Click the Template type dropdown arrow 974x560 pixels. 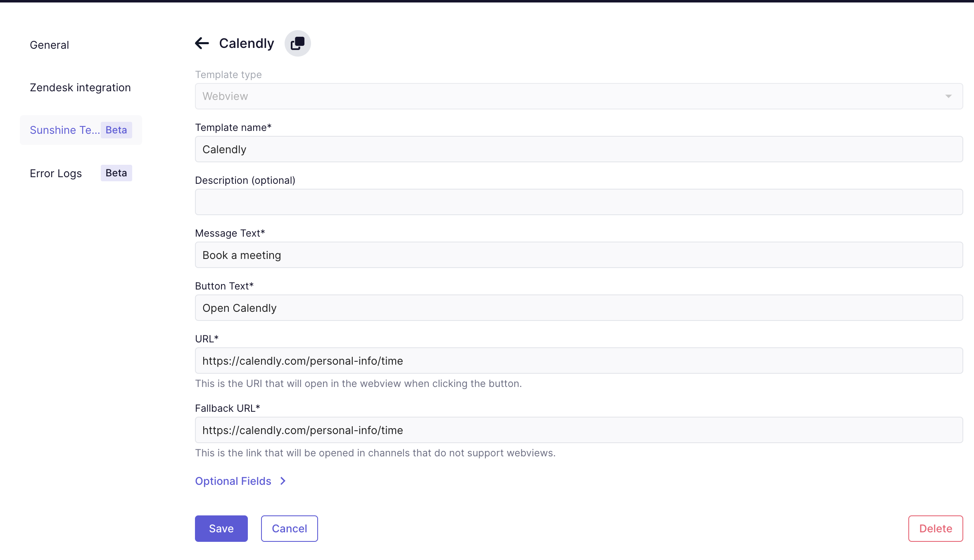[x=948, y=96]
